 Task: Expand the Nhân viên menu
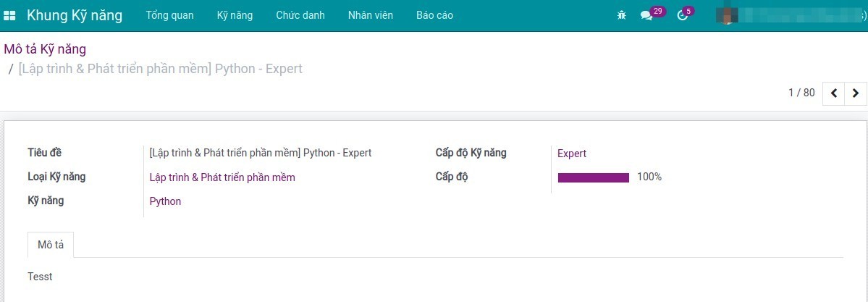(370, 15)
